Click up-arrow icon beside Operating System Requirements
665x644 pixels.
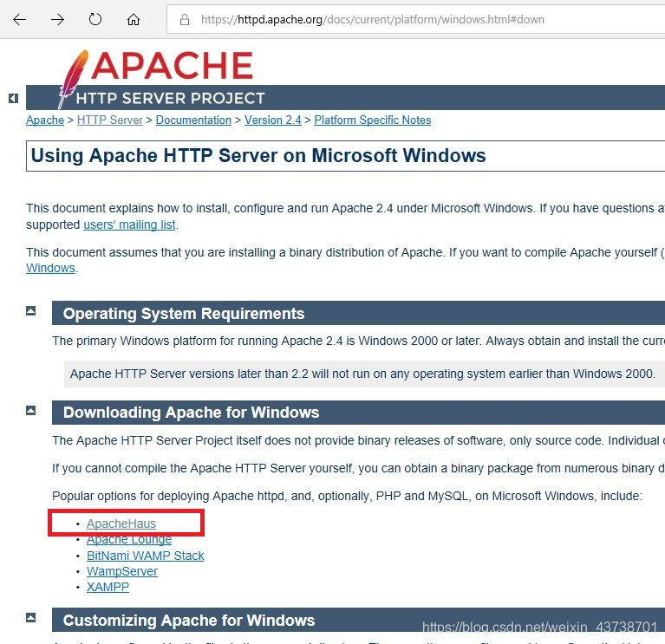pos(30,311)
